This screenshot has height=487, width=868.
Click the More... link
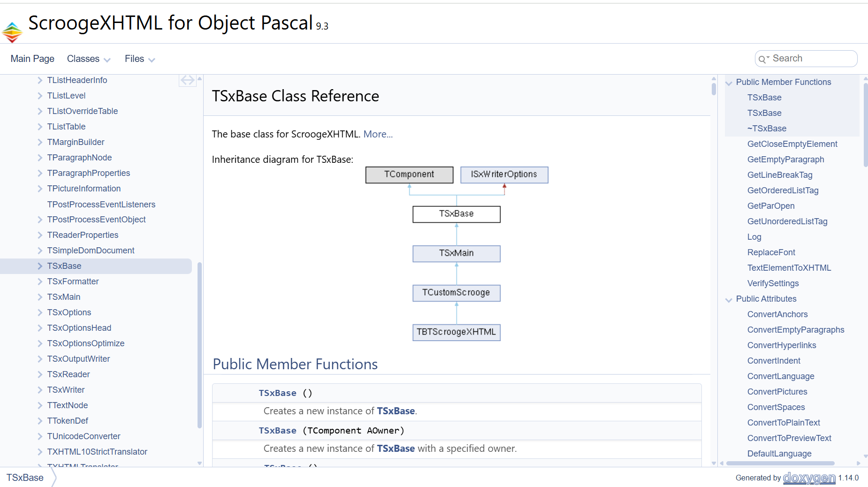pyautogui.click(x=378, y=134)
